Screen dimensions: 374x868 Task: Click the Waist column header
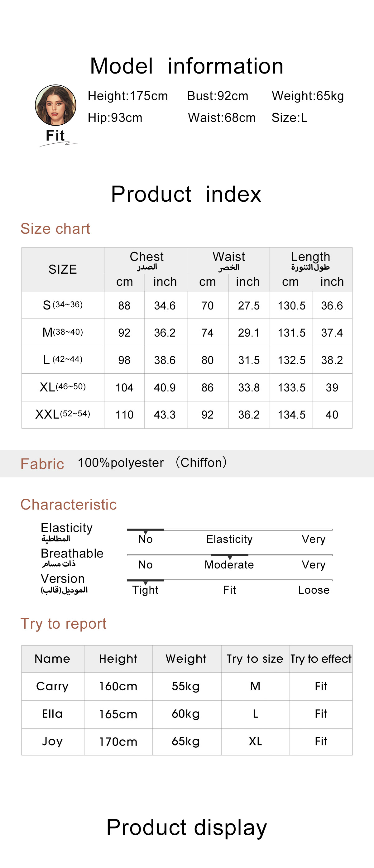(229, 260)
